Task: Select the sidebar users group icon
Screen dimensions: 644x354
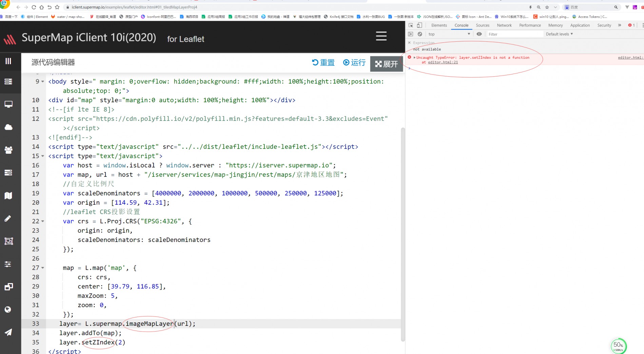Action: [x=8, y=150]
